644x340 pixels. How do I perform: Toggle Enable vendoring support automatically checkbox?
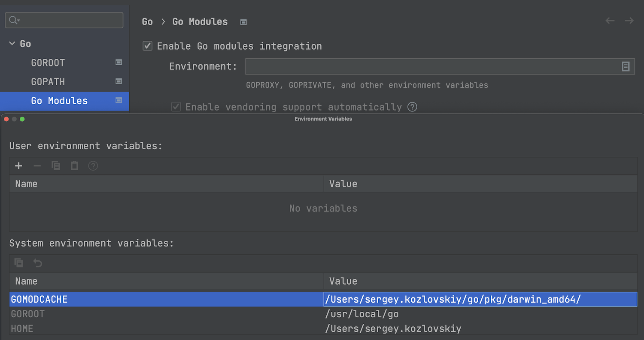pos(176,107)
